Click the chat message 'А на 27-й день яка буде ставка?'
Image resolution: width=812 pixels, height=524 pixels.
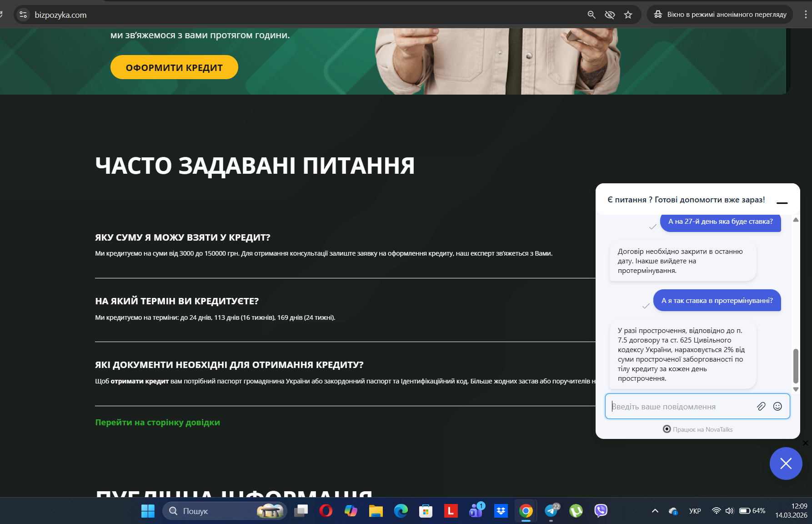pos(721,222)
